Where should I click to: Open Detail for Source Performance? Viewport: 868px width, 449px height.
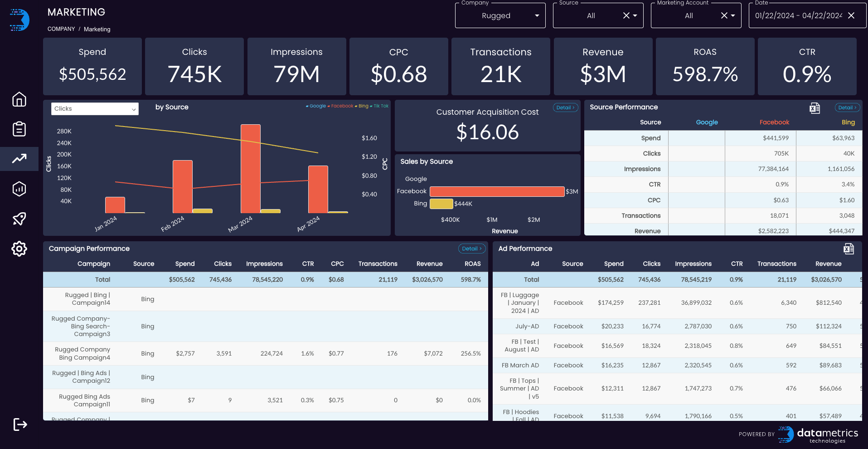(x=847, y=107)
